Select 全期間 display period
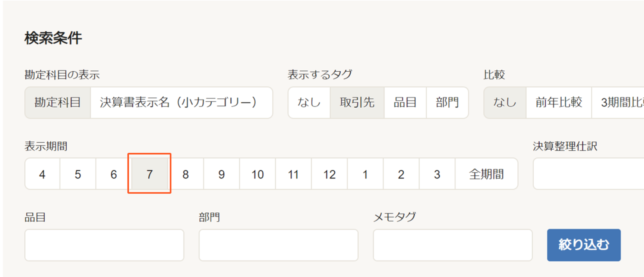The width and height of the screenshot is (644, 277). 486,174
